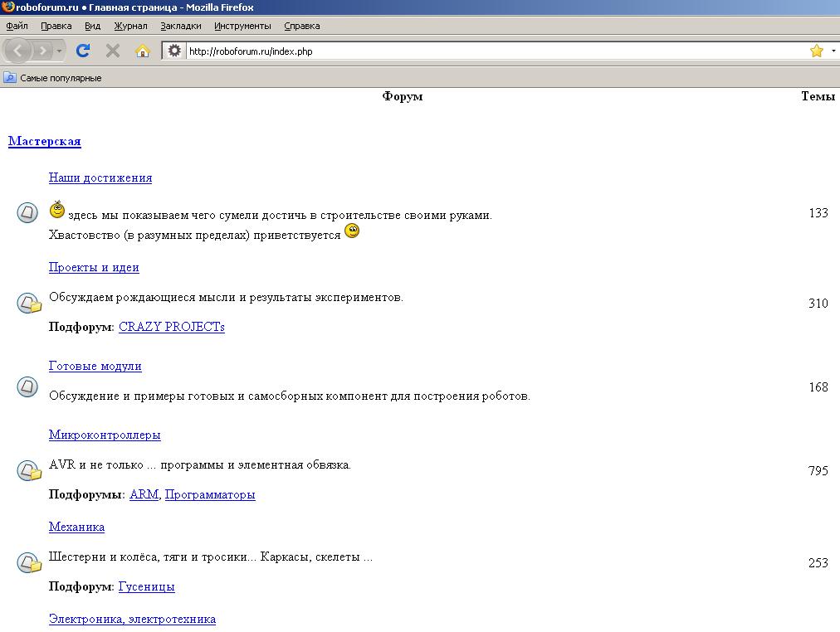Viewport: 840px width, 632px height.
Task: Click the browser Back arrow button
Action: pyautogui.click(x=18, y=51)
